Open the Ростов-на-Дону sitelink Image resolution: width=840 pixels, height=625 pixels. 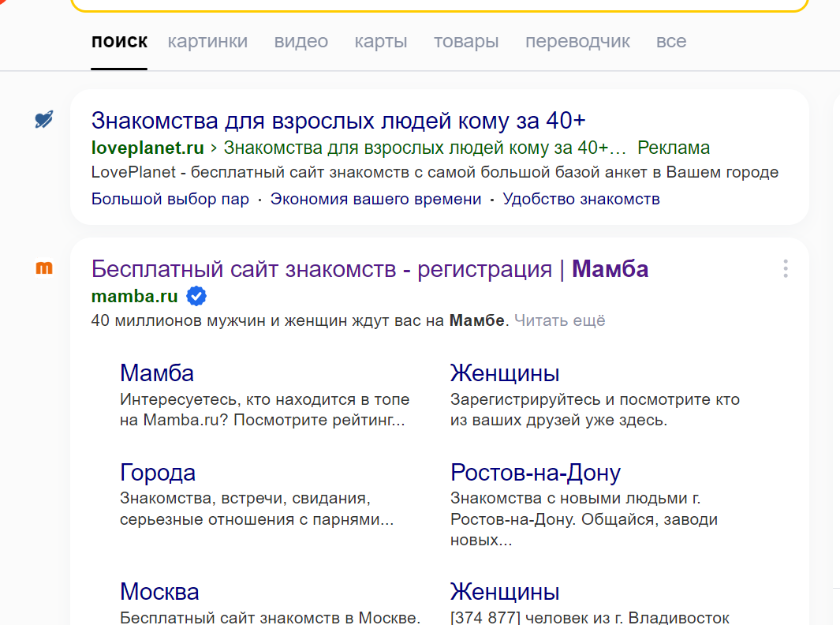click(536, 472)
